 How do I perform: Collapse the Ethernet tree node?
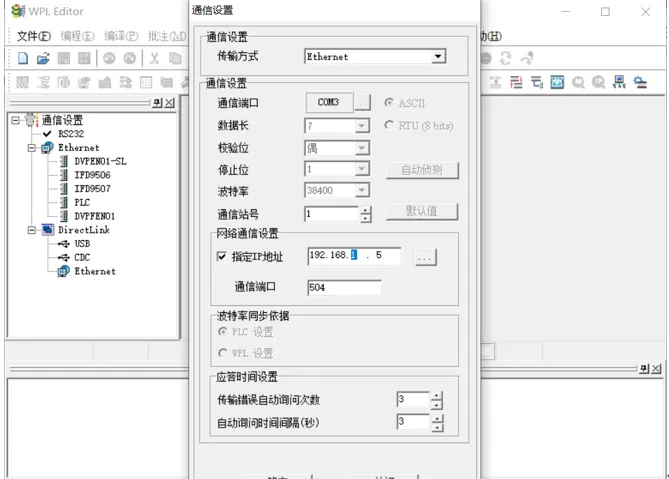click(x=32, y=148)
